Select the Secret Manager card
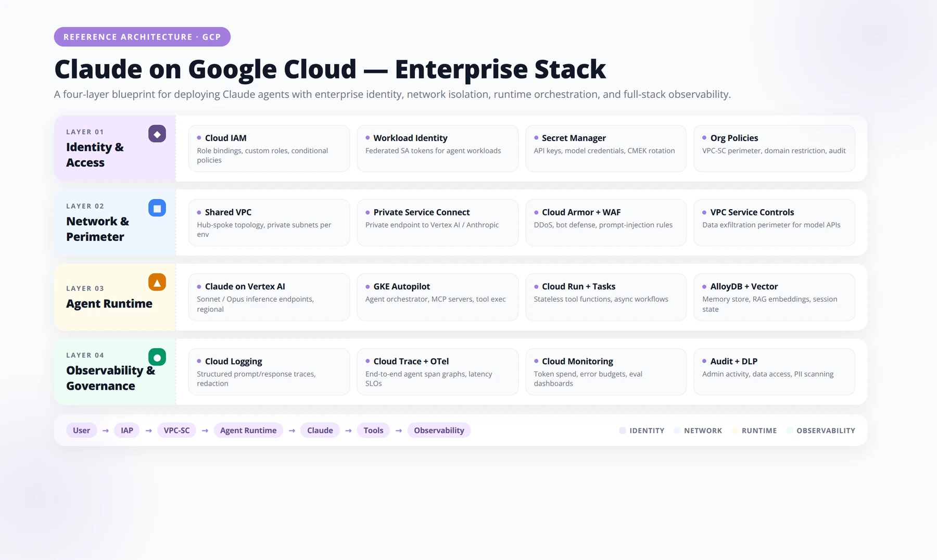Viewport: 937px width, 560px height. pos(606,148)
